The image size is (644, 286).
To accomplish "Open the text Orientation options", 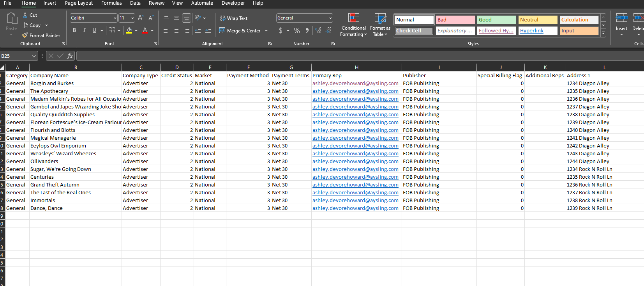I will click(198, 18).
